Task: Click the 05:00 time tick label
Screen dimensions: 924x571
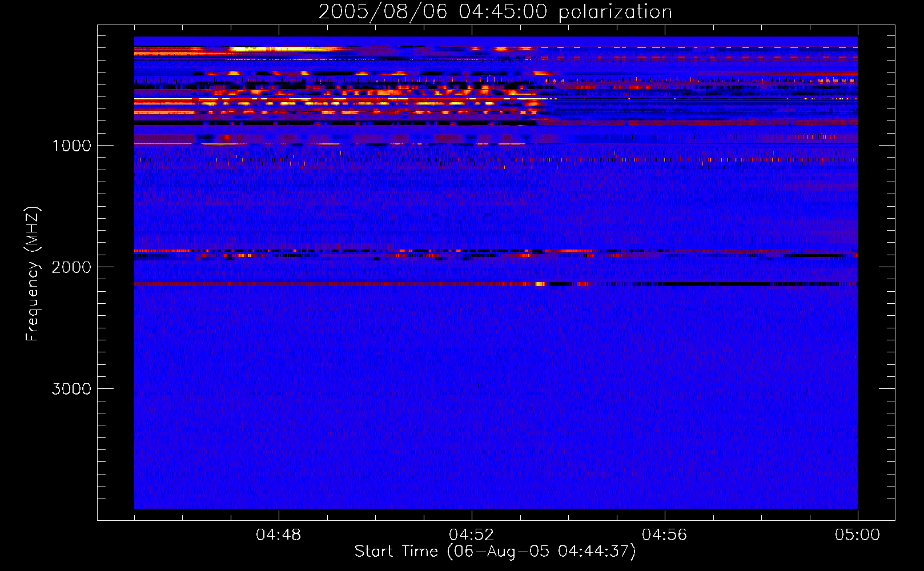Action: pos(858,535)
